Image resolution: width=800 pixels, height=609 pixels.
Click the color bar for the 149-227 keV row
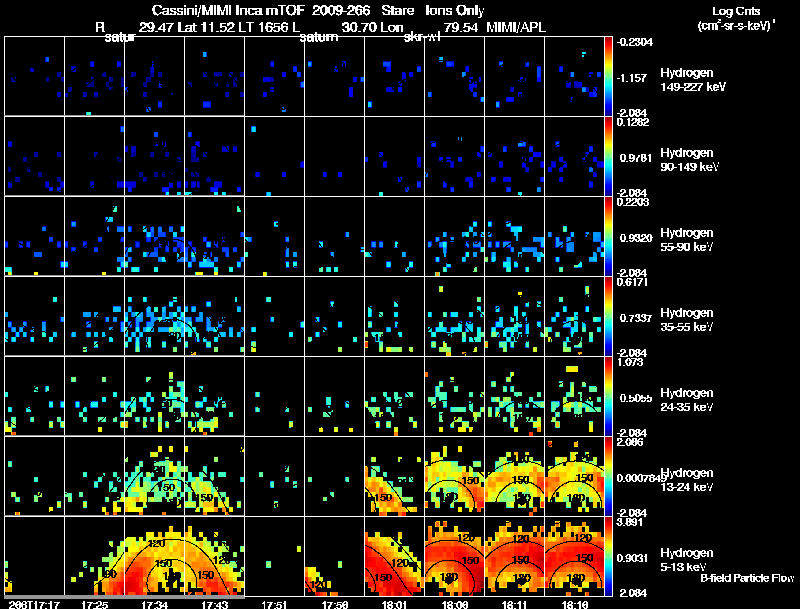pyautogui.click(x=608, y=76)
